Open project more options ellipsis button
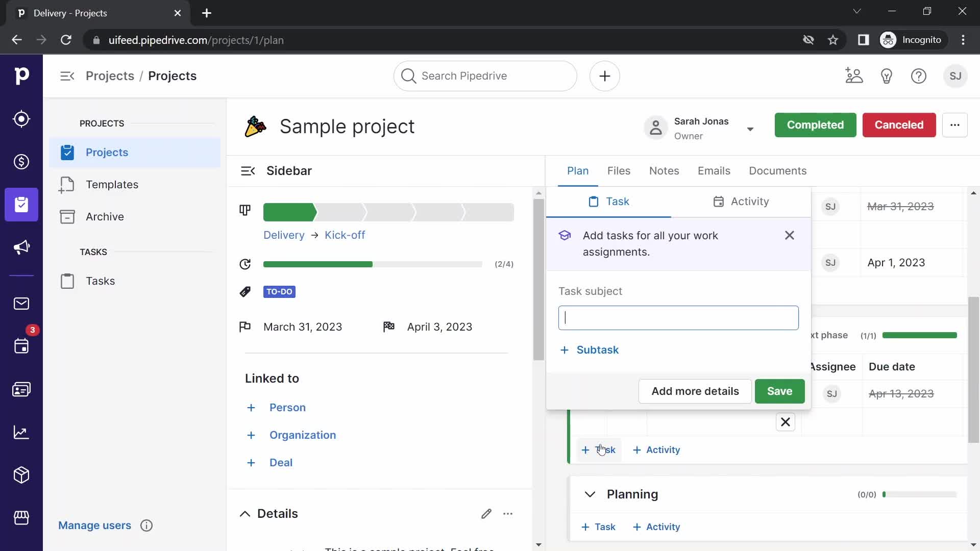This screenshot has height=551, width=980. tap(955, 125)
